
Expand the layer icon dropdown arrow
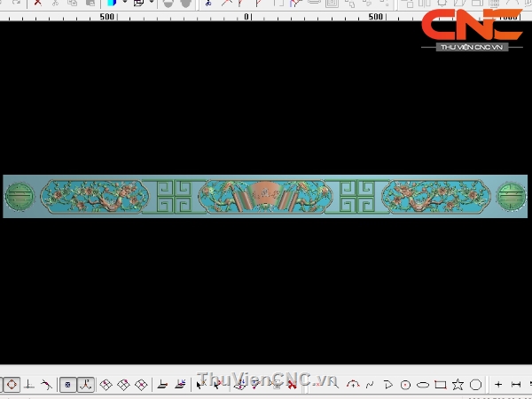click(151, 4)
